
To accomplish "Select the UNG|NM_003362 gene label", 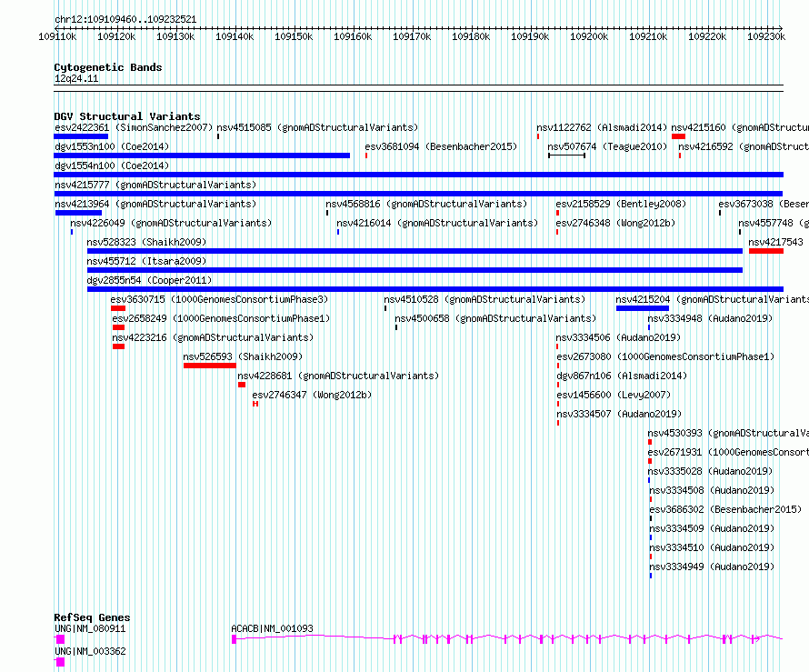I will [90, 651].
